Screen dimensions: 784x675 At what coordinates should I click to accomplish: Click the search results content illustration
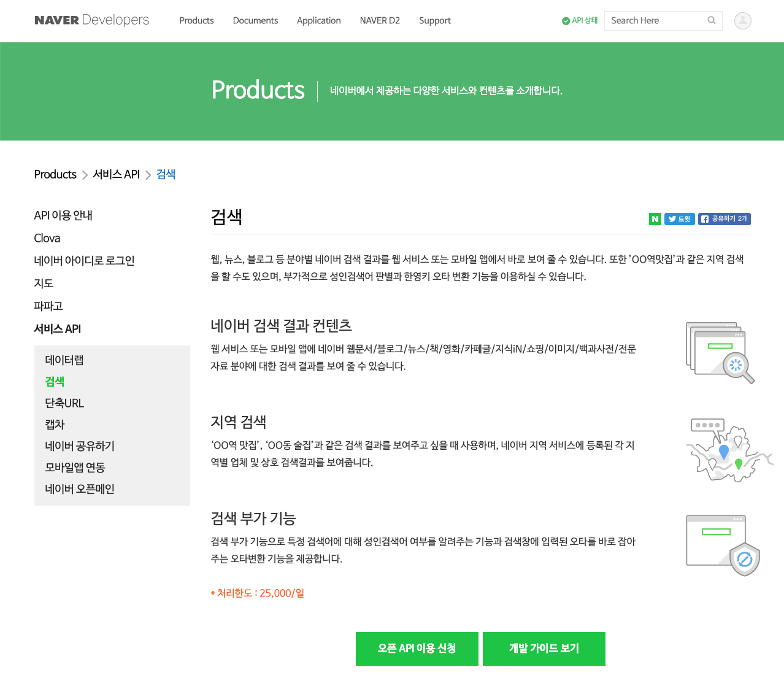[x=720, y=353]
